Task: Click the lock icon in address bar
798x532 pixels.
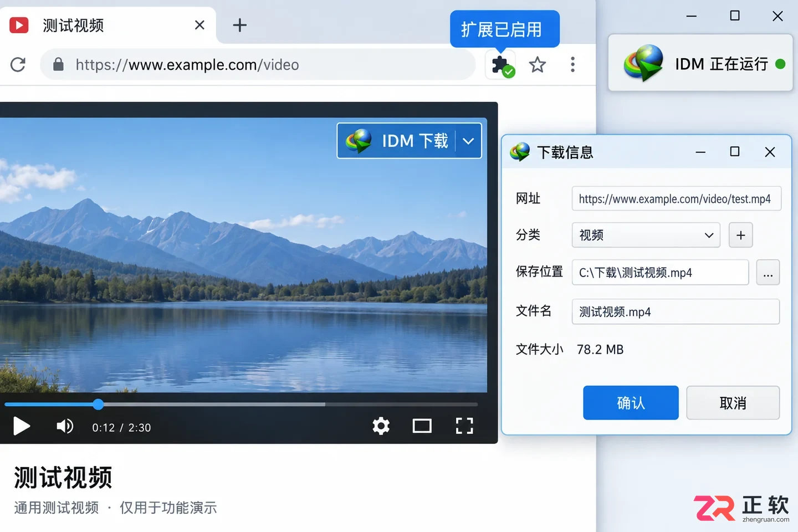Action: tap(58, 65)
